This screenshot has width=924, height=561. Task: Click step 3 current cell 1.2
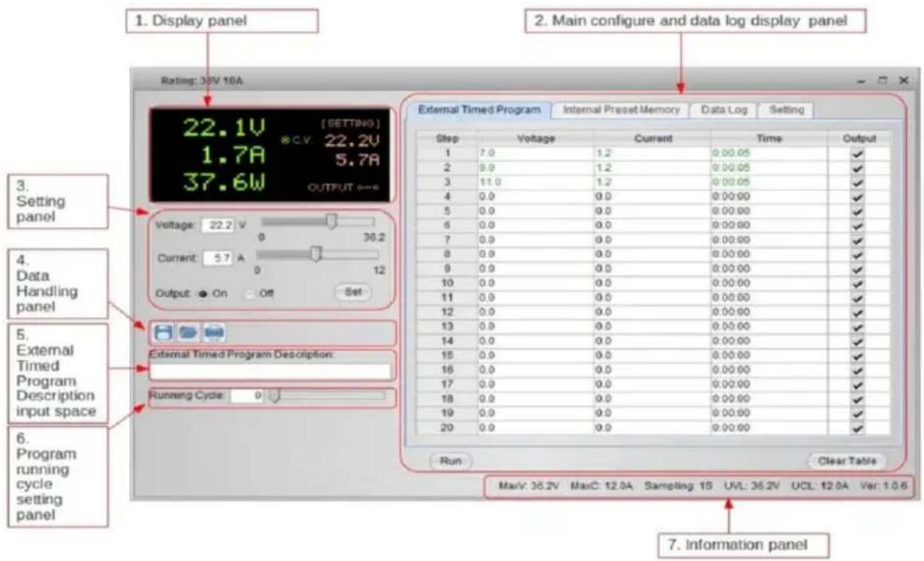(x=652, y=181)
